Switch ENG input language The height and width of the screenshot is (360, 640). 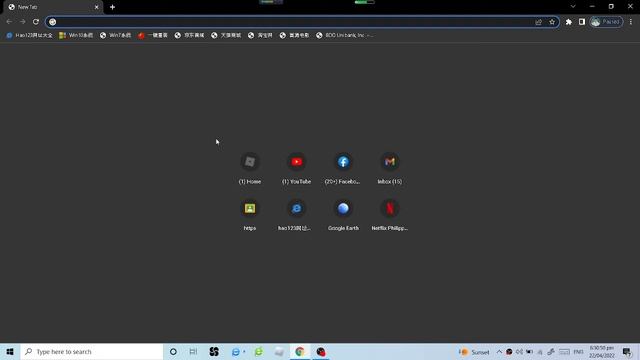pos(578,351)
